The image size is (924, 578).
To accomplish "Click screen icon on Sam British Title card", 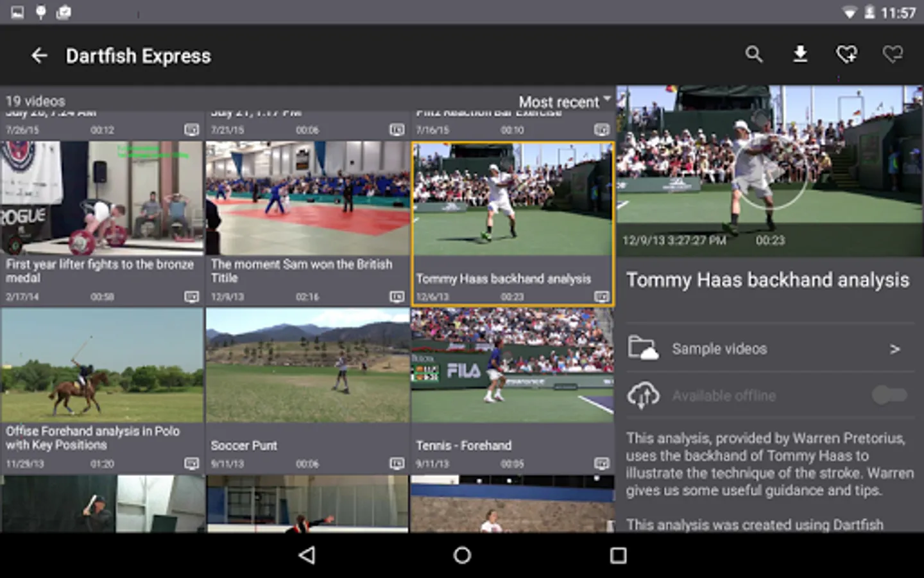I will coord(397,297).
